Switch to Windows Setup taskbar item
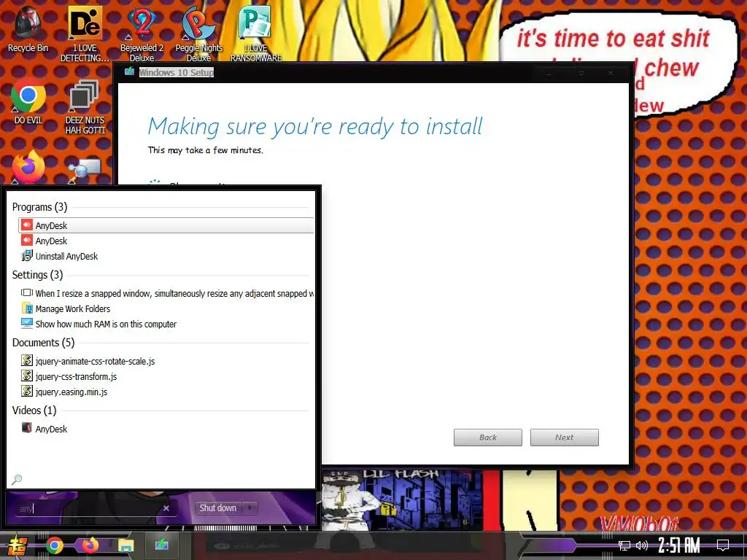 coord(161,545)
